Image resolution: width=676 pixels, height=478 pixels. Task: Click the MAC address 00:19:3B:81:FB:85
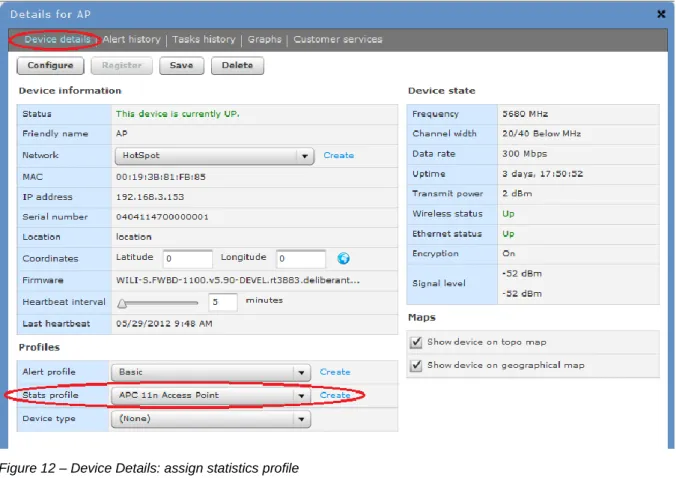click(161, 177)
